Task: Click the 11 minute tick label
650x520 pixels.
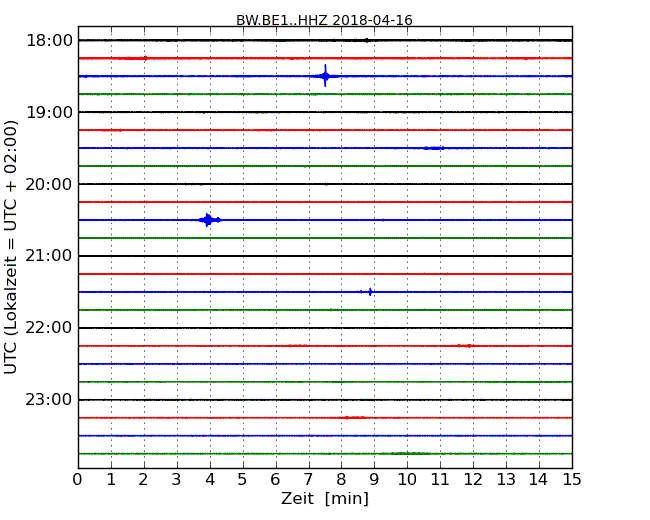Action: 440,480
